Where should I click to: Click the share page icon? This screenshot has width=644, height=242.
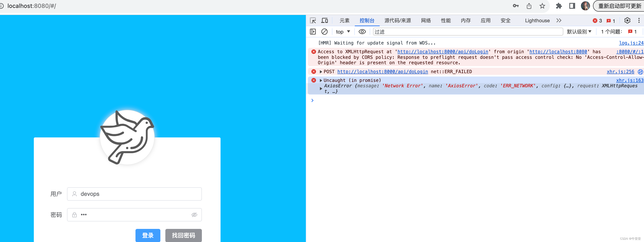529,6
